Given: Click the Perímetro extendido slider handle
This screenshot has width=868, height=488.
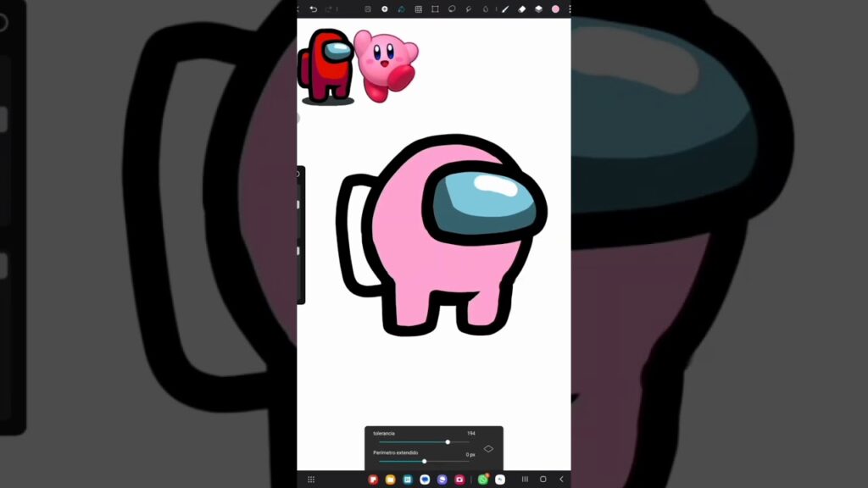Looking at the screenshot, I should coord(425,462).
